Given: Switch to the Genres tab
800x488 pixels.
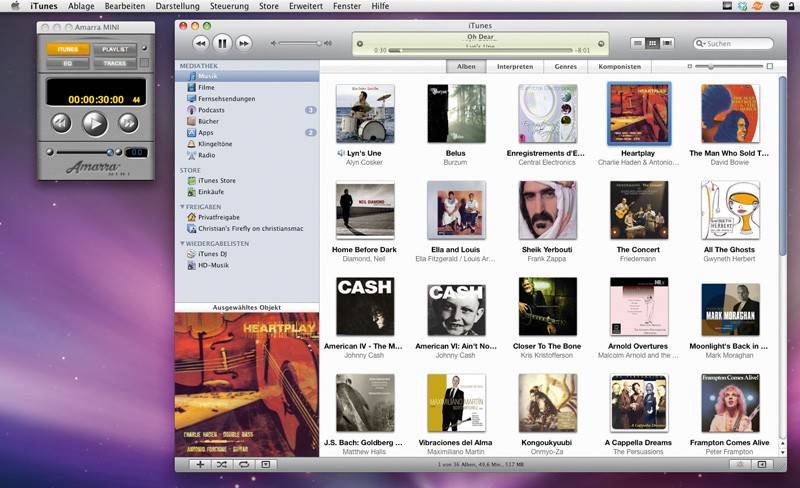Looking at the screenshot, I should click(566, 67).
